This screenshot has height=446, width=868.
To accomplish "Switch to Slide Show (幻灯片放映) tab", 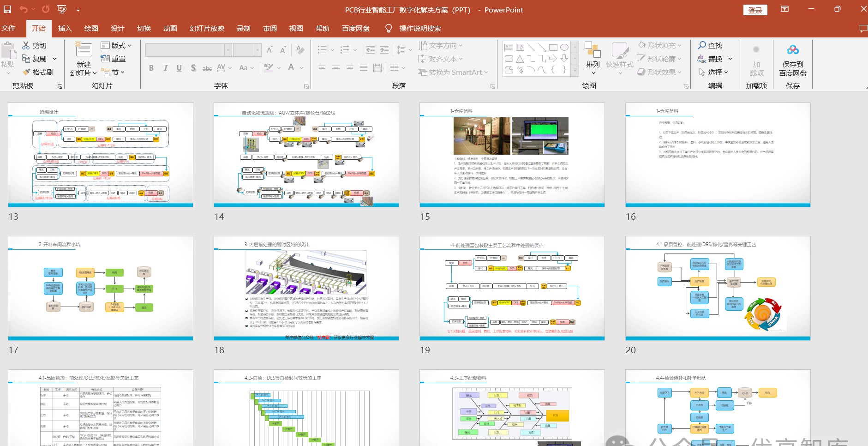I will pyautogui.click(x=207, y=29).
